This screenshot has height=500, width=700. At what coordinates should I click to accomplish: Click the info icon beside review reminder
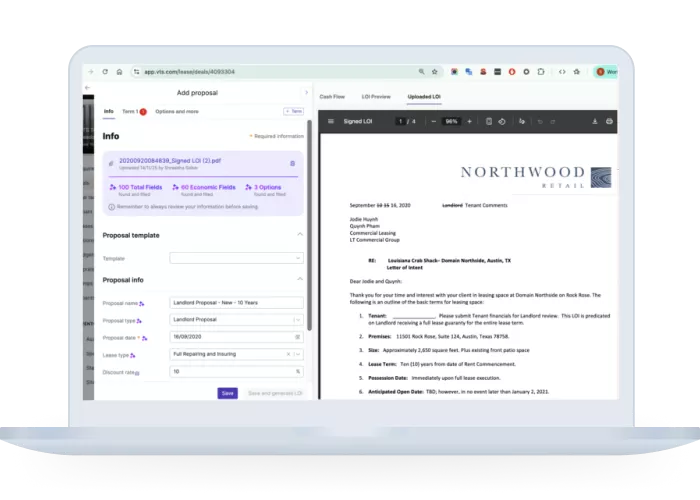tap(112, 207)
